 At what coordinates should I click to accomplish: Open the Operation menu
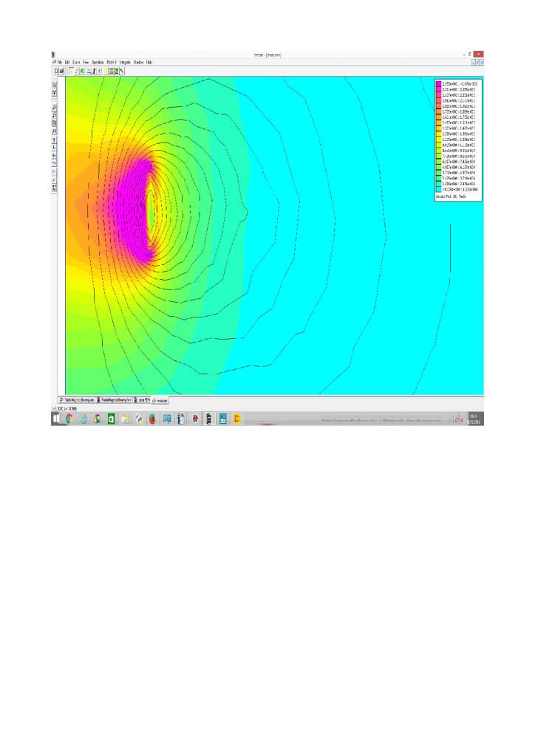(98, 62)
